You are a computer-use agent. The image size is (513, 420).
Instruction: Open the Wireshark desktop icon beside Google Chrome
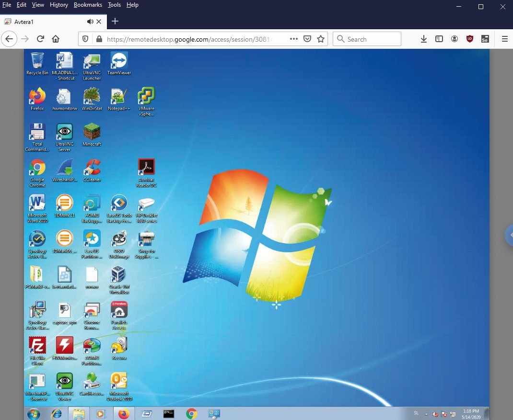click(x=64, y=170)
